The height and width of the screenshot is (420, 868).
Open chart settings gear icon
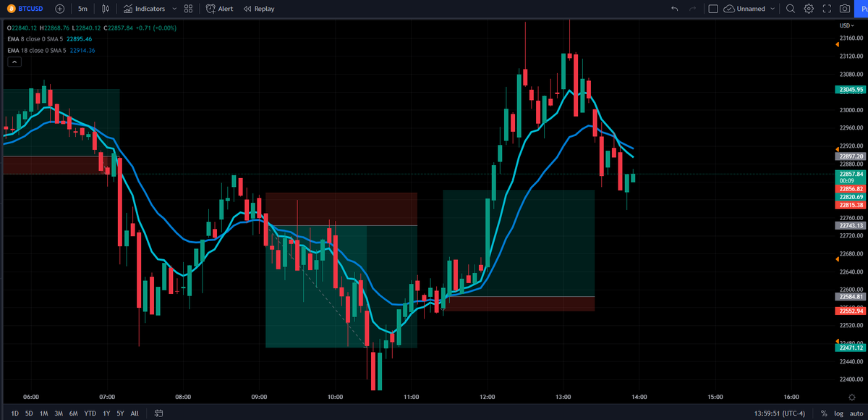tap(809, 9)
